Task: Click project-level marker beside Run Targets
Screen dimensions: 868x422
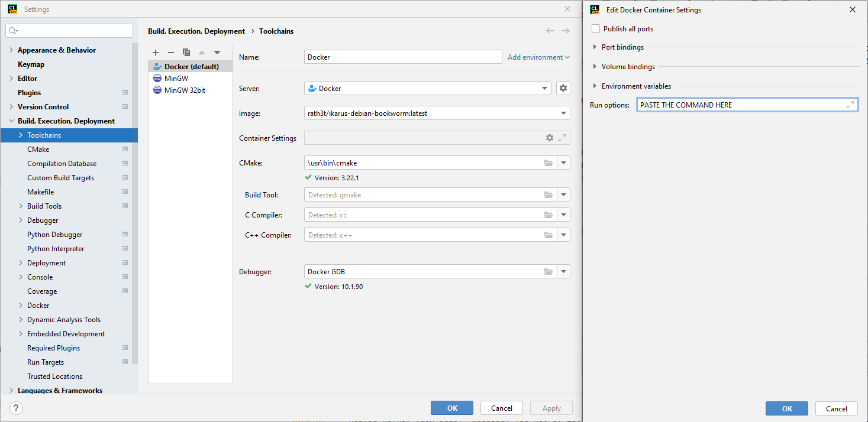Action: click(x=125, y=362)
